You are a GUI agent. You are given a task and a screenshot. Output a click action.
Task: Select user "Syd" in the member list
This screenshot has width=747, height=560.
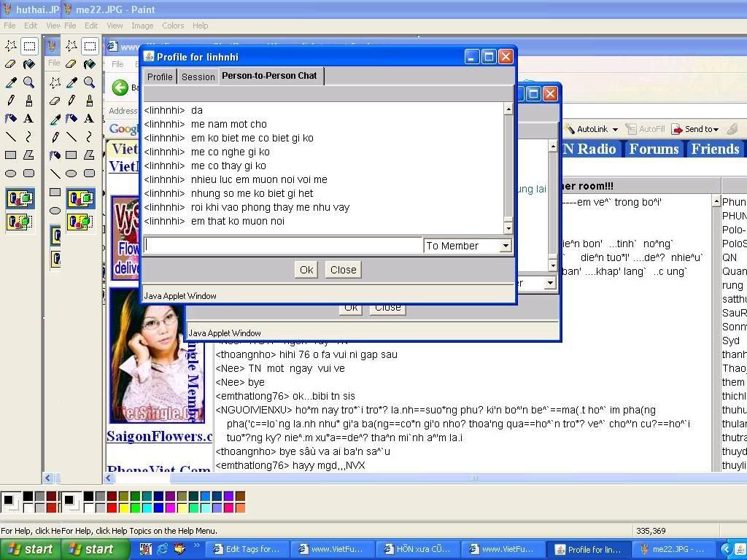[731, 341]
